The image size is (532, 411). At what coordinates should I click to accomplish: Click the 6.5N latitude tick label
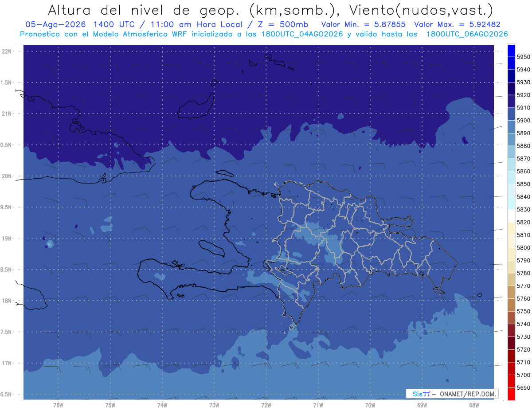[6, 394]
